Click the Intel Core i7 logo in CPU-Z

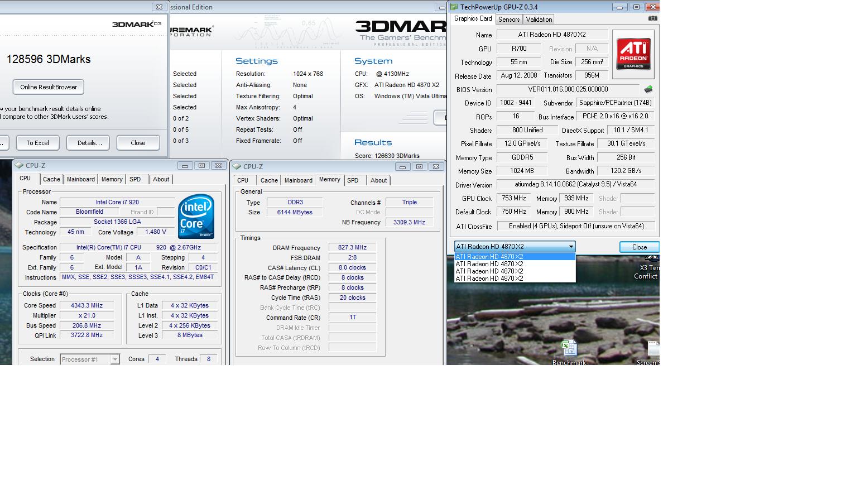pyautogui.click(x=196, y=217)
